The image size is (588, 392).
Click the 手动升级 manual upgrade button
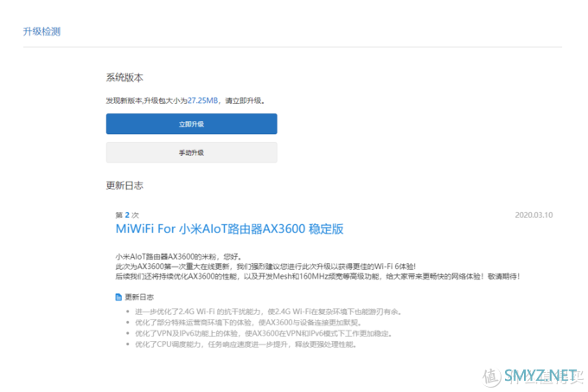click(x=191, y=152)
